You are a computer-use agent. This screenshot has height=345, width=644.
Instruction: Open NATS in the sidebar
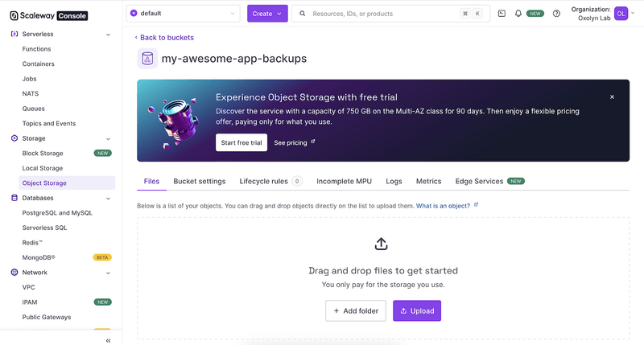click(x=31, y=93)
